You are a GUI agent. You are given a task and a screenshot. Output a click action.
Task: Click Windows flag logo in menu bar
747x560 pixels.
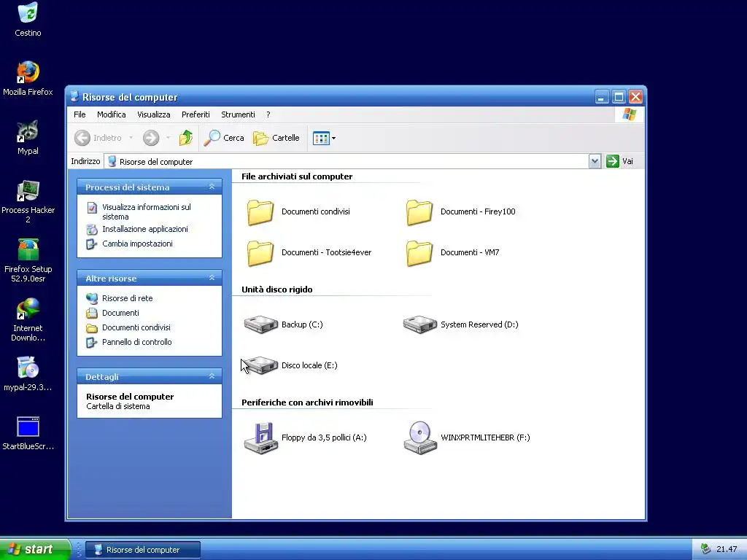[629, 114]
